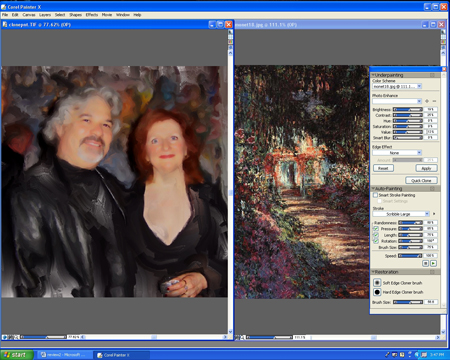Click the impasto icon in clonepat.TIF window
The width and height of the screenshot is (450, 360).
[x=230, y=48]
